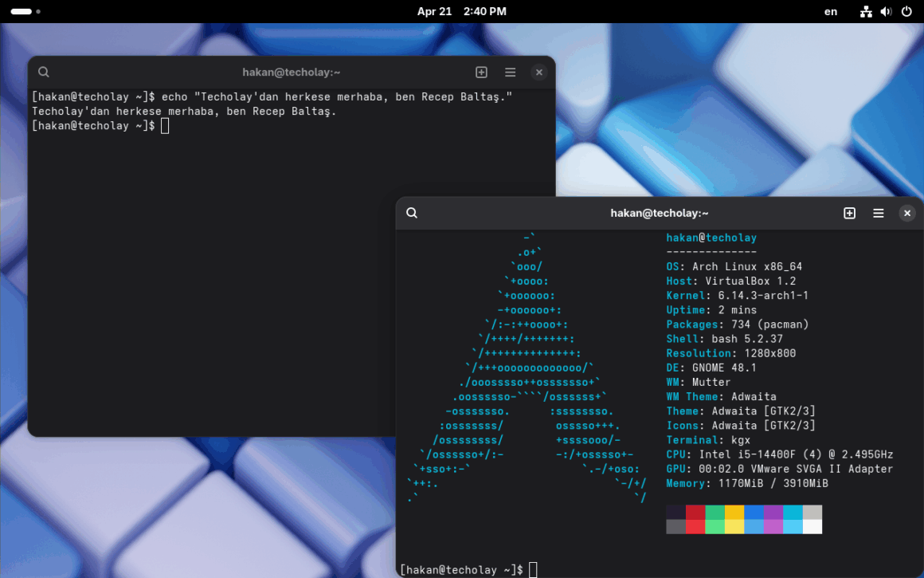Click the echo command line in back terminal
The height and width of the screenshot is (578, 924).
(x=272, y=96)
